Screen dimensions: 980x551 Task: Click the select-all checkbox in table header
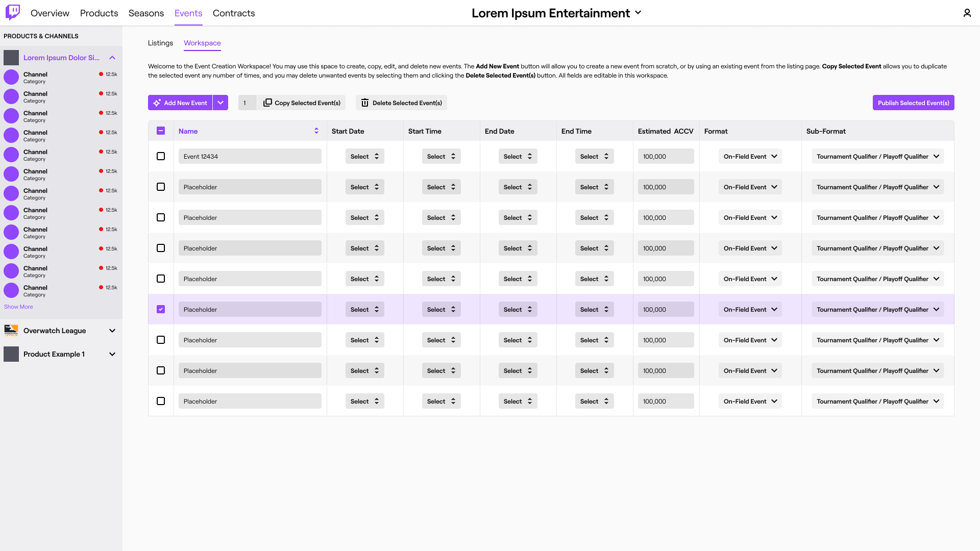click(161, 131)
